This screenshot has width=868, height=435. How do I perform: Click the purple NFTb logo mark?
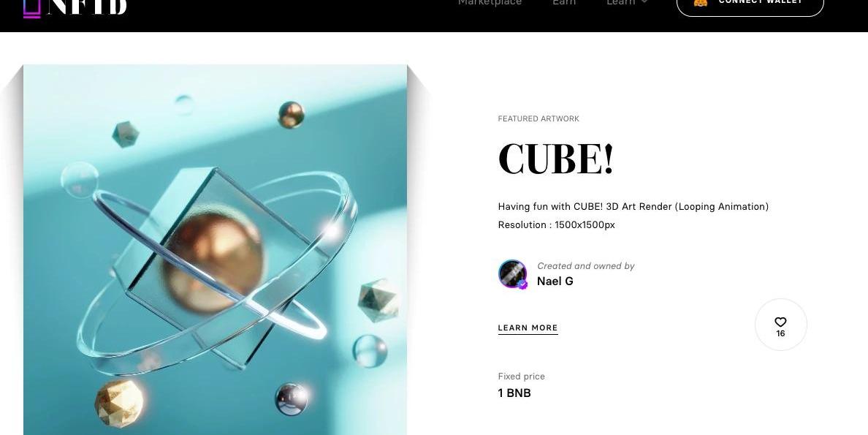click(32, 8)
